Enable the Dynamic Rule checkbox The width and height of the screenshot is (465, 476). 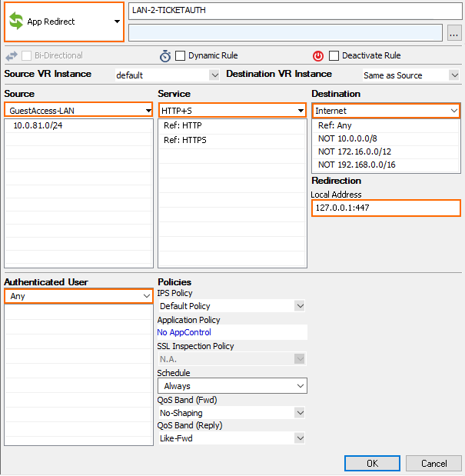pyautogui.click(x=180, y=55)
